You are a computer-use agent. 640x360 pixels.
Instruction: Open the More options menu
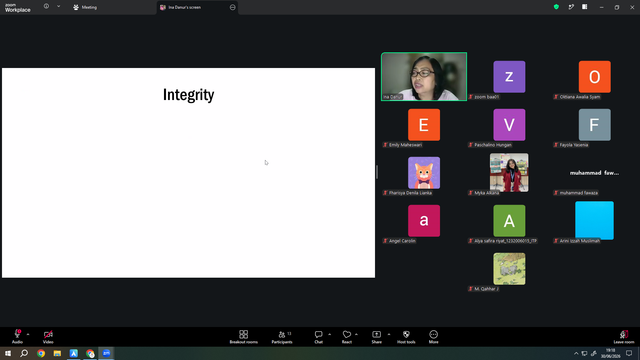(x=433, y=337)
